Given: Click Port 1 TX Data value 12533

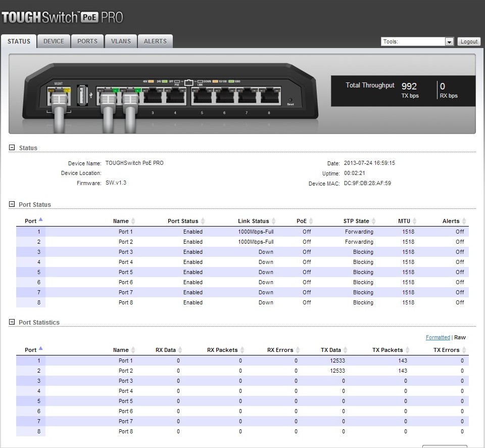Looking at the screenshot, I should click(337, 361).
